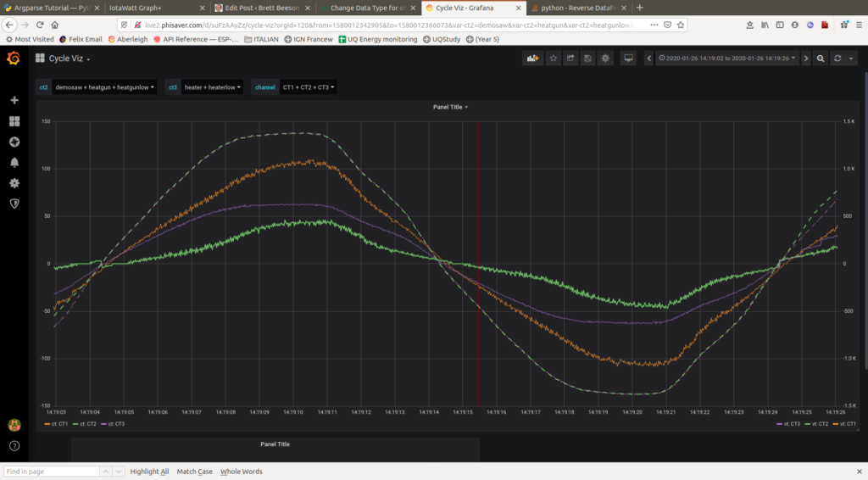Open Alerting bell icon in sidebar
868x480 pixels.
pyautogui.click(x=14, y=162)
